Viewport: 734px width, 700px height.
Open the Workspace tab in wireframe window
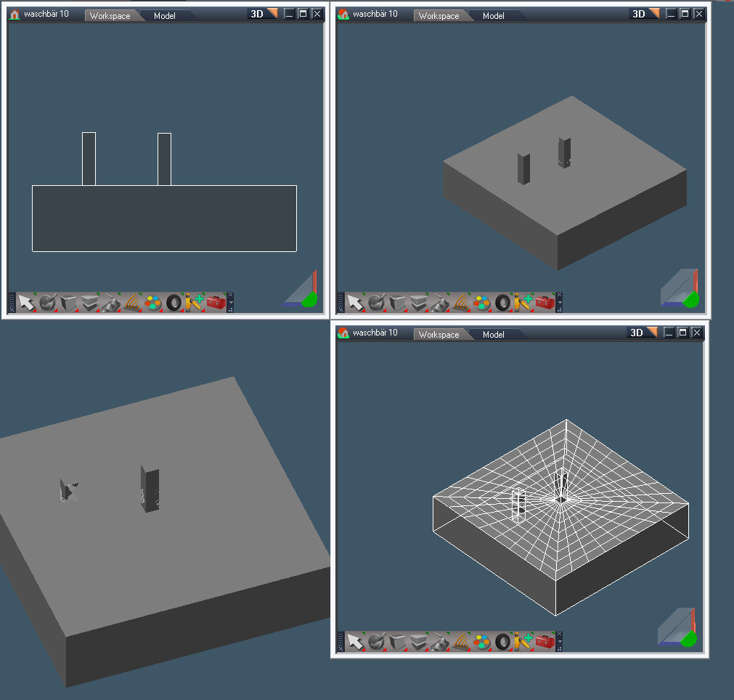click(x=439, y=334)
